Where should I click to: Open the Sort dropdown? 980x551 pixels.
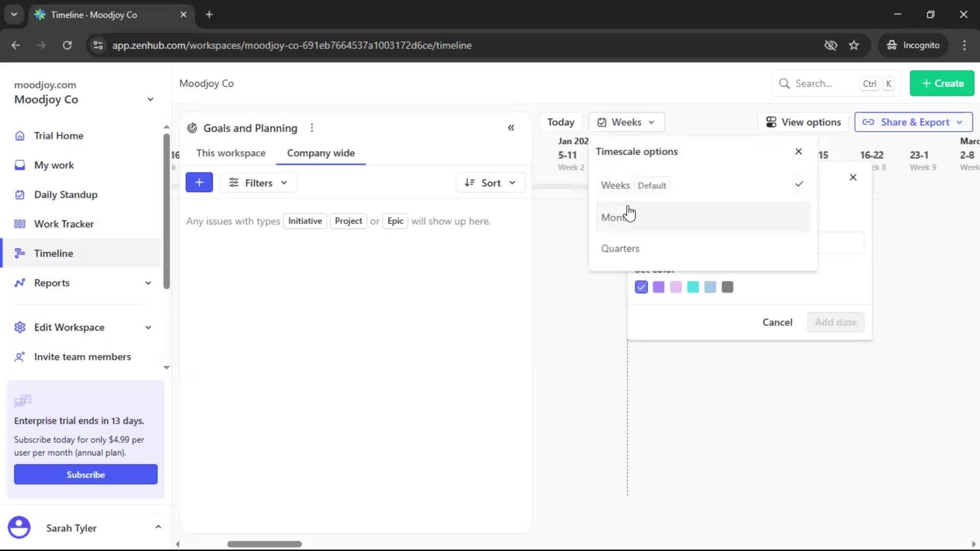point(490,182)
